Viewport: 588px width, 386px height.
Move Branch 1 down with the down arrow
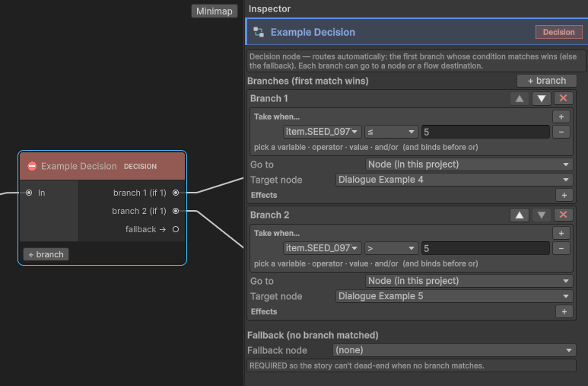(541, 98)
